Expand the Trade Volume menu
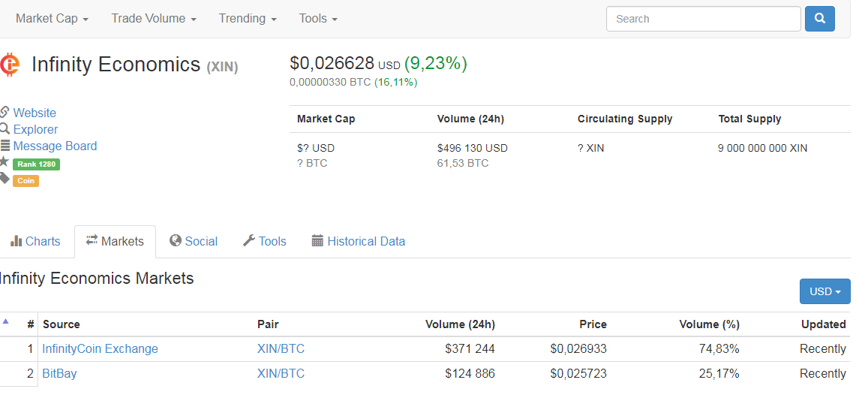The image size is (868, 410). point(154,19)
